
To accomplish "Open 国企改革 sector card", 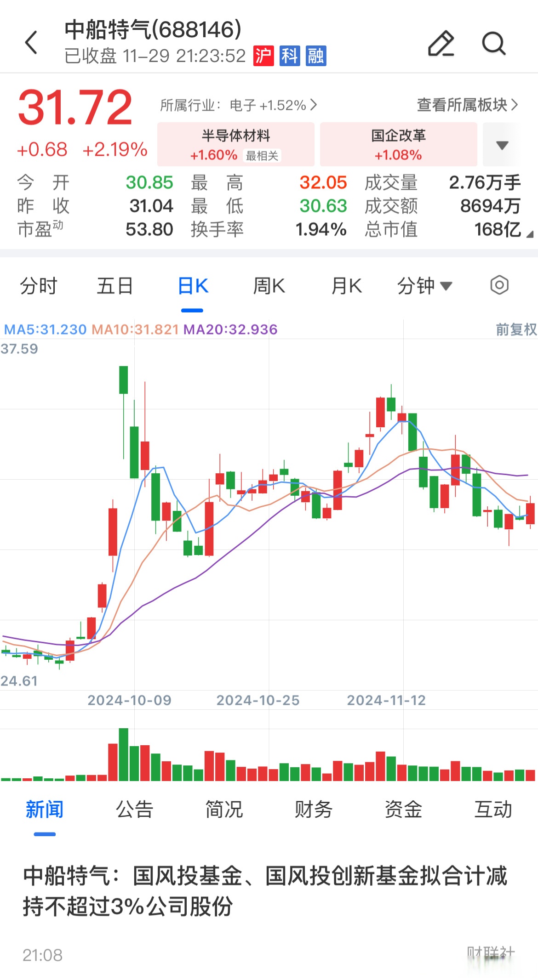I will tap(399, 144).
